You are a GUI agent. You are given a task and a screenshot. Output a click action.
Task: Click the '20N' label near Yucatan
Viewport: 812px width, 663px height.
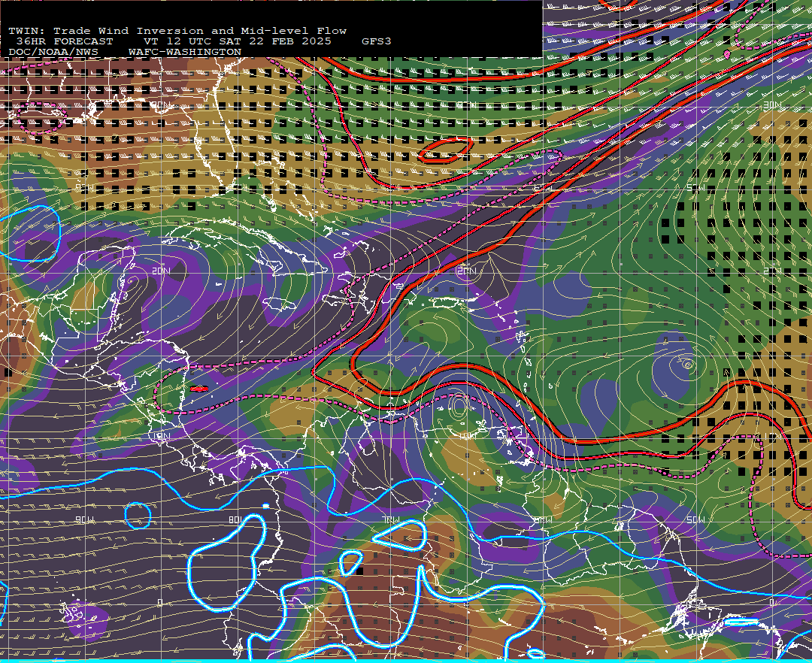(x=161, y=271)
